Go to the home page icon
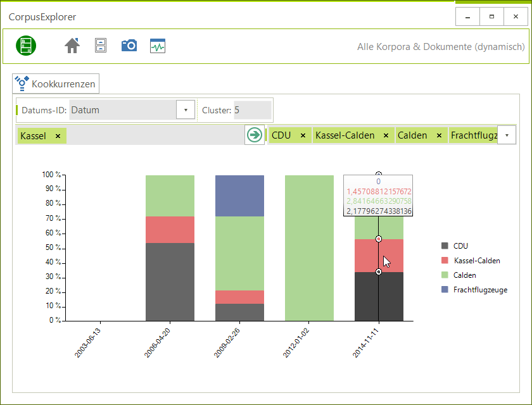The height and width of the screenshot is (405, 532). pyautogui.click(x=72, y=46)
